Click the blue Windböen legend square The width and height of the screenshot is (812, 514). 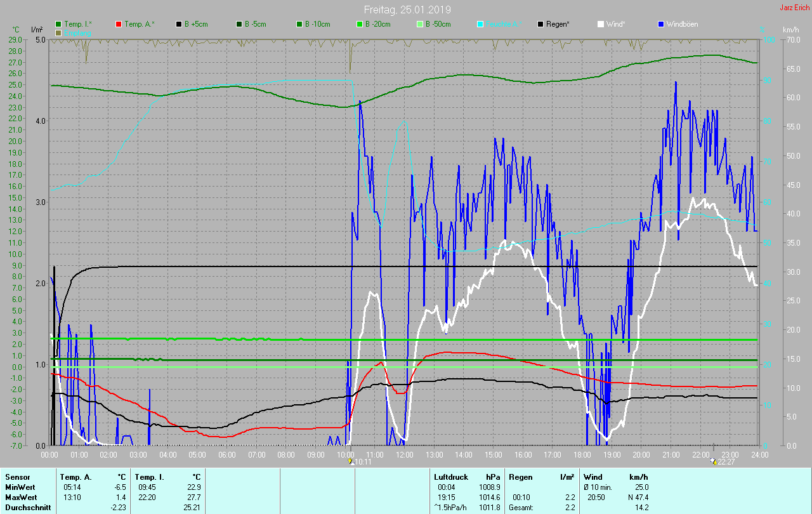(661, 24)
